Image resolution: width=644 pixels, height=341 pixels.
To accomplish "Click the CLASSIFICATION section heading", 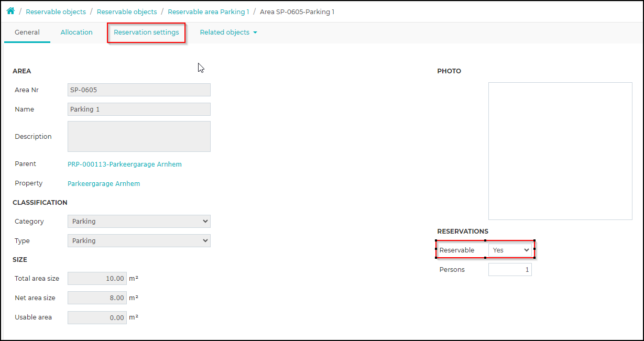I will coord(40,203).
